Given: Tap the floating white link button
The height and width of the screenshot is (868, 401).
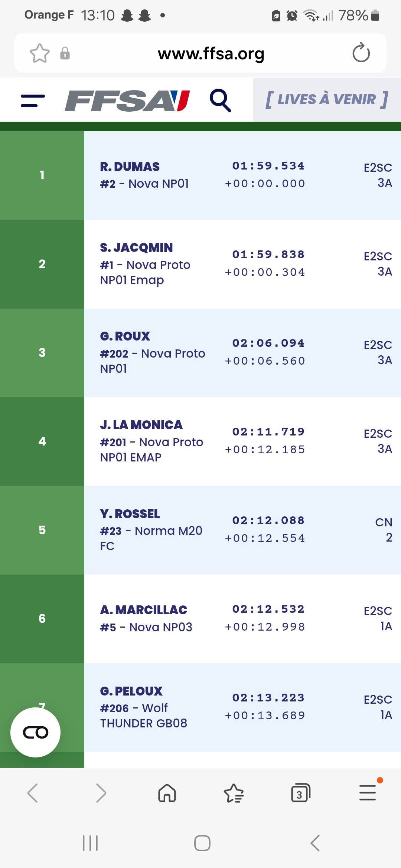Looking at the screenshot, I should coord(36,732).
